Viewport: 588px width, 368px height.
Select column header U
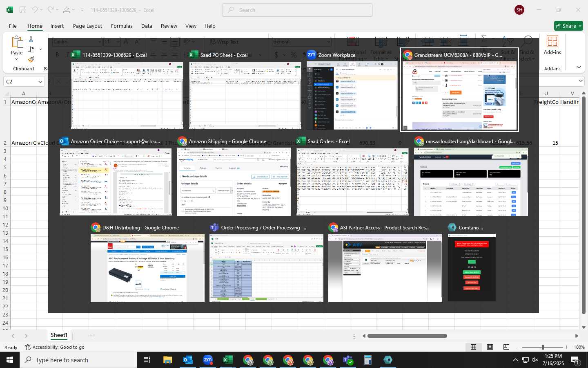[546, 93]
